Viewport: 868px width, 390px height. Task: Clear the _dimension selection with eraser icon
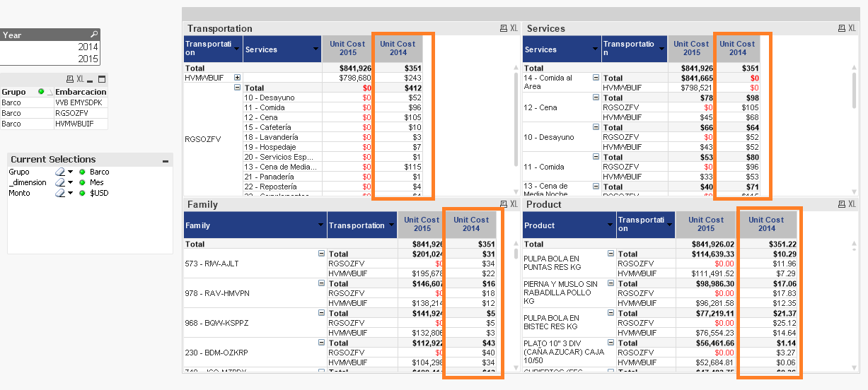(60, 182)
